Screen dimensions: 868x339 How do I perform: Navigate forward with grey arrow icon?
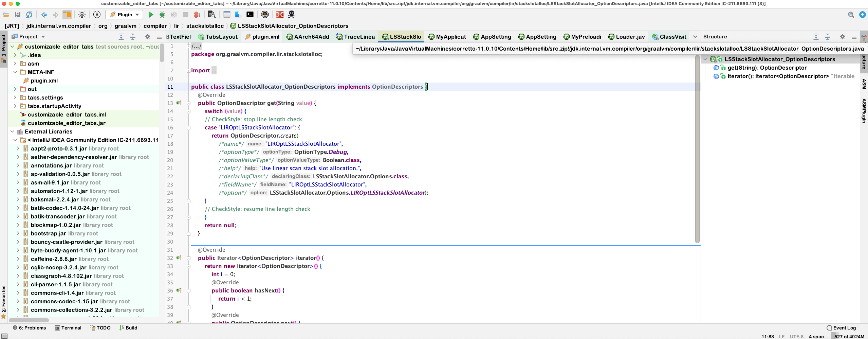[x=56, y=15]
